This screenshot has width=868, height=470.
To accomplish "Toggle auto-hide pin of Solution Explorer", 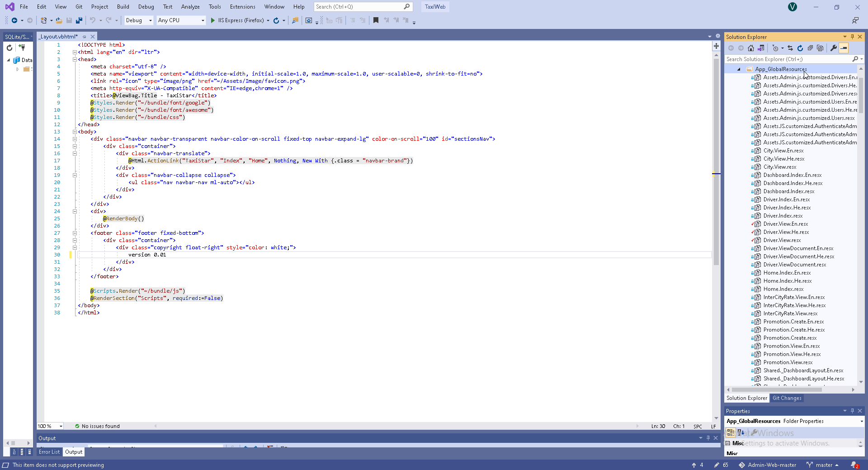I will pos(852,37).
